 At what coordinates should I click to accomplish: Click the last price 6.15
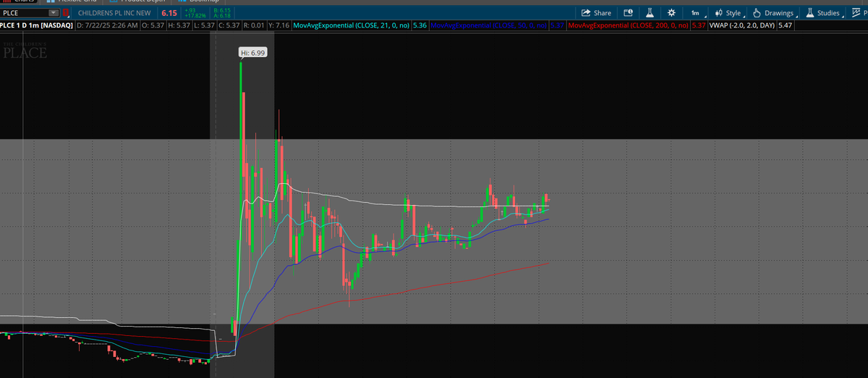pyautogui.click(x=169, y=13)
